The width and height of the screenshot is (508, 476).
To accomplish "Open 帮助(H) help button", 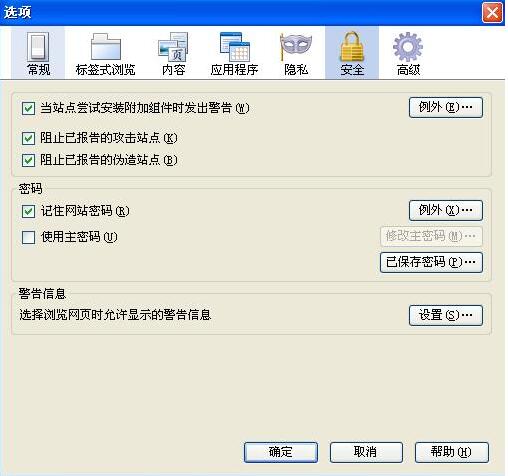I will pos(452,452).
